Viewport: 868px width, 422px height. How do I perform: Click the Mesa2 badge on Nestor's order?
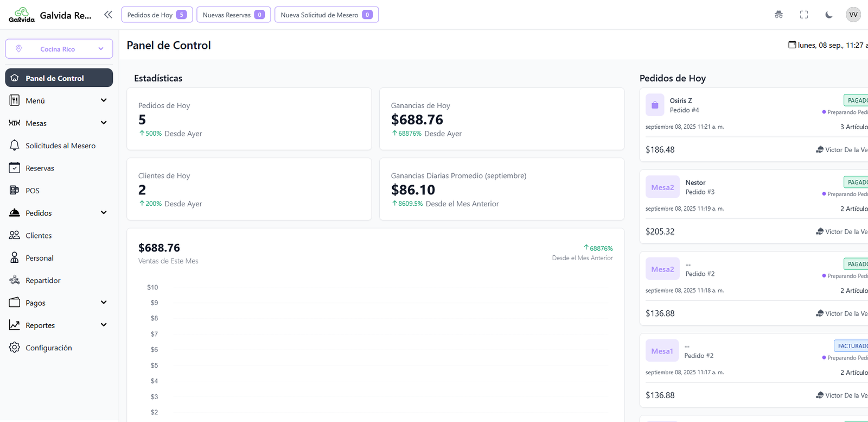pyautogui.click(x=662, y=187)
